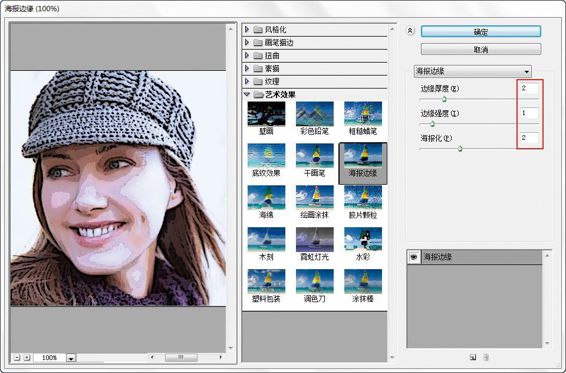
Task: Select the 彩色铅笔 filter thumbnail
Action: click(x=314, y=118)
